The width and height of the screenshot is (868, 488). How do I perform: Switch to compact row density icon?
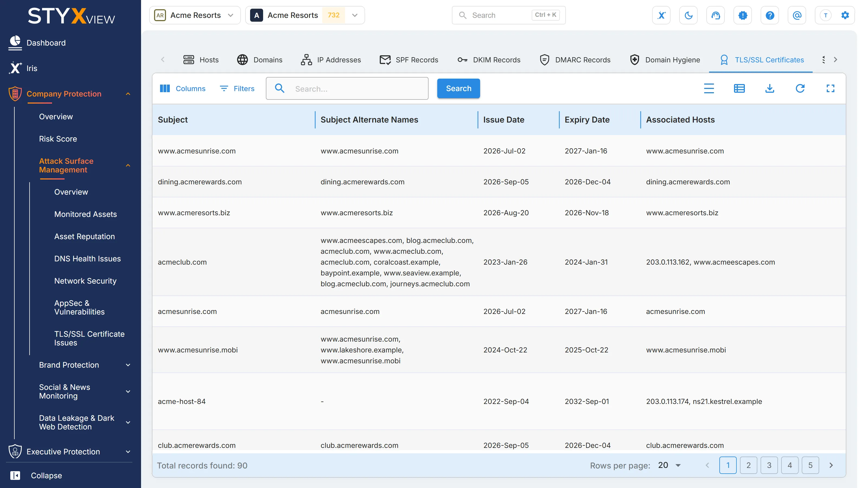(709, 89)
